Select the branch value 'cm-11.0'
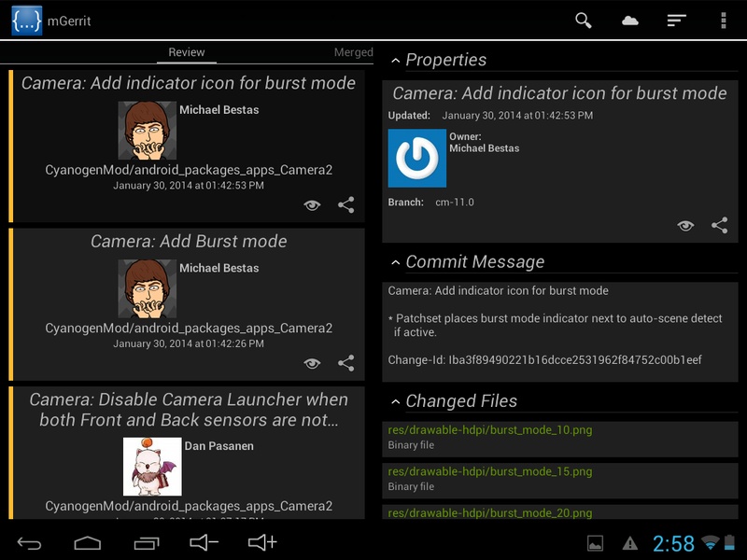747x560 pixels. [455, 202]
